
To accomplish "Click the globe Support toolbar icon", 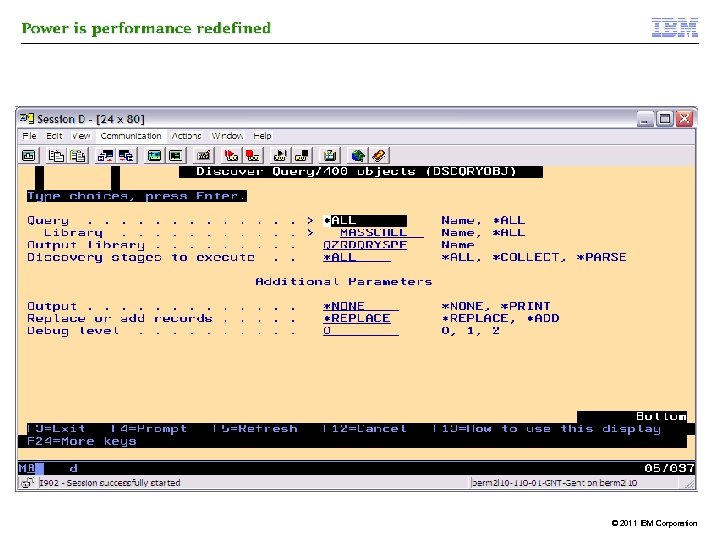I will click(357, 156).
